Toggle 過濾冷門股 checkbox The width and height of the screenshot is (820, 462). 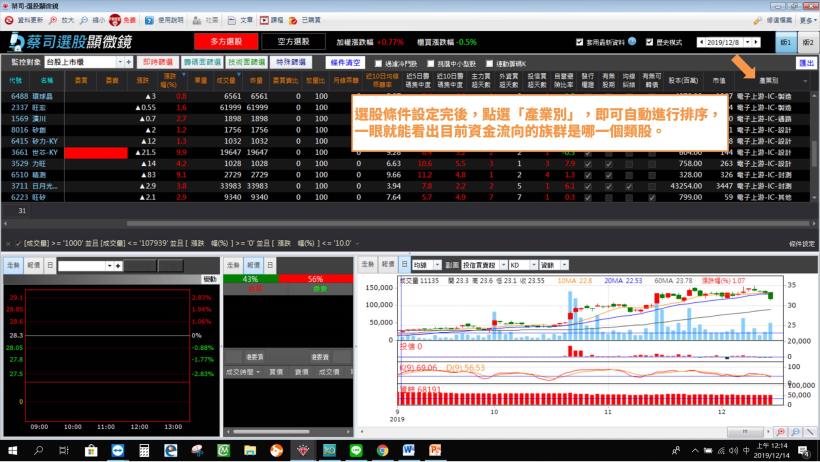point(378,63)
